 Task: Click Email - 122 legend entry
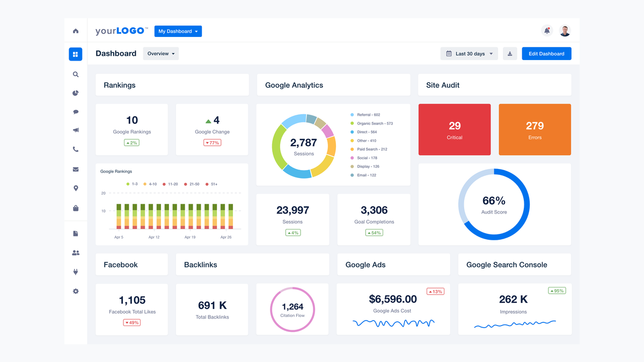pos(363,175)
